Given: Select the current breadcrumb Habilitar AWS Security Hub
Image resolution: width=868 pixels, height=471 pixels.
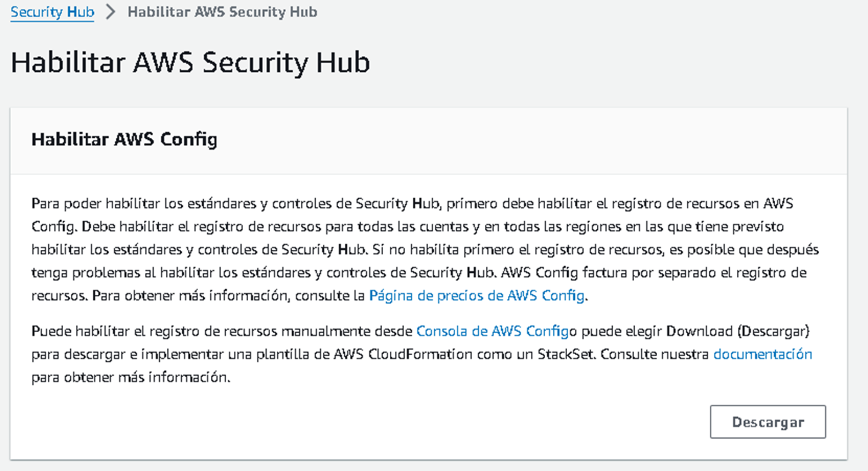Looking at the screenshot, I should click(222, 12).
